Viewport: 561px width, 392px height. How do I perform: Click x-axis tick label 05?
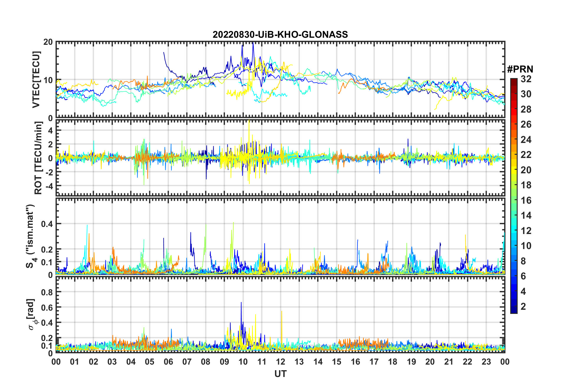point(150,362)
